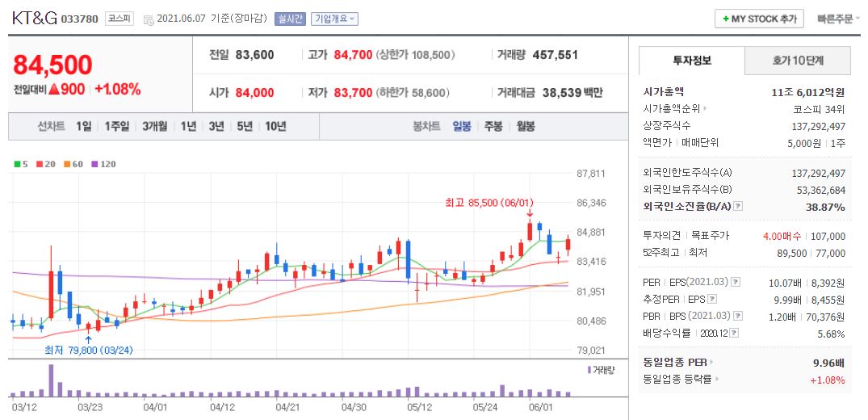Click the orange 60-day moving average swatch

[67, 164]
